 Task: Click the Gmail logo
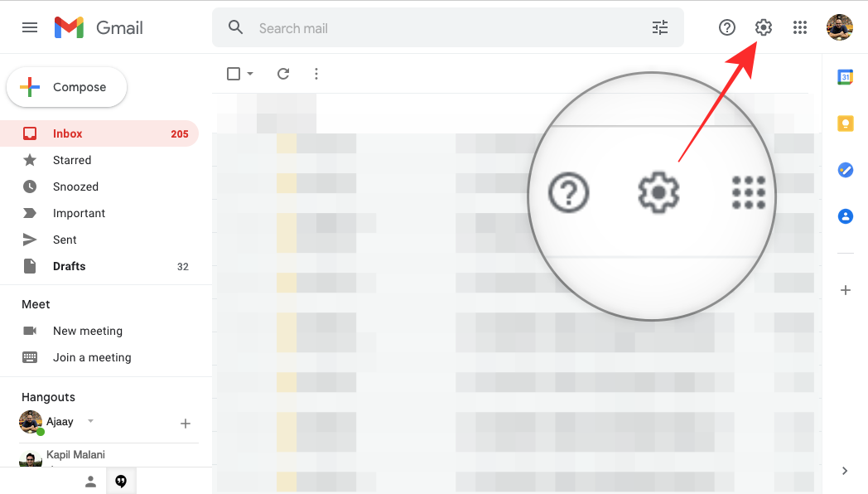(x=99, y=27)
